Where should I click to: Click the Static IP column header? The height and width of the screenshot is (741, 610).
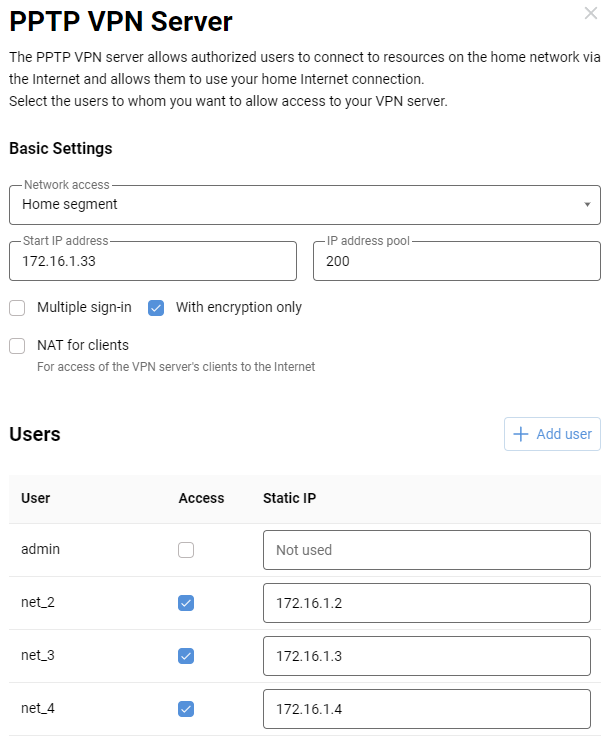tap(288, 498)
